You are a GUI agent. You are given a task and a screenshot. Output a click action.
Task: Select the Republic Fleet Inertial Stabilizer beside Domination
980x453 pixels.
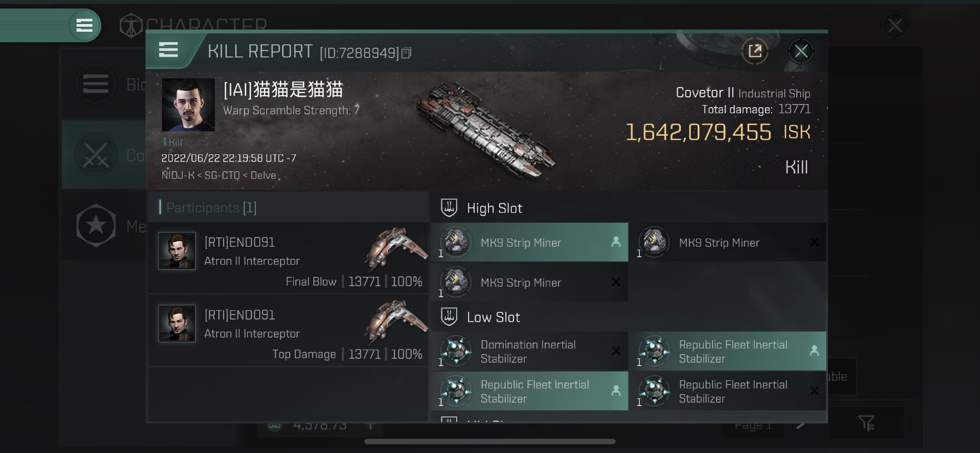coord(727,351)
